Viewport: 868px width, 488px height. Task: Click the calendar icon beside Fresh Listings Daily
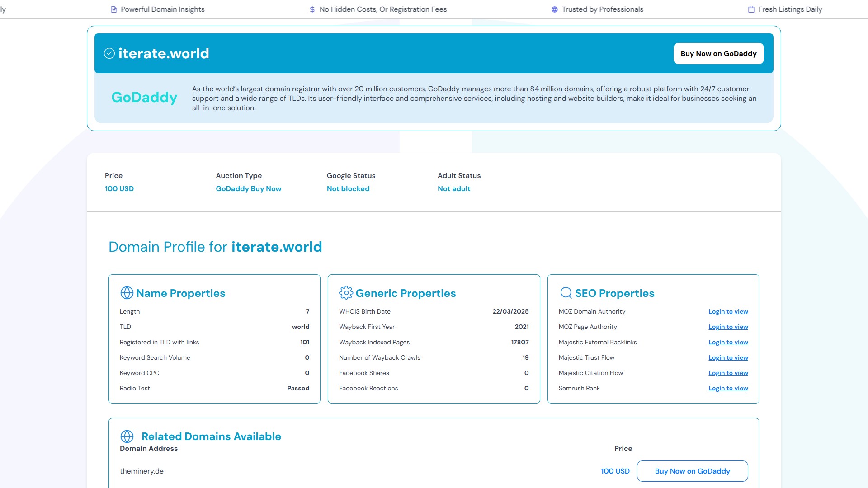[x=751, y=9]
